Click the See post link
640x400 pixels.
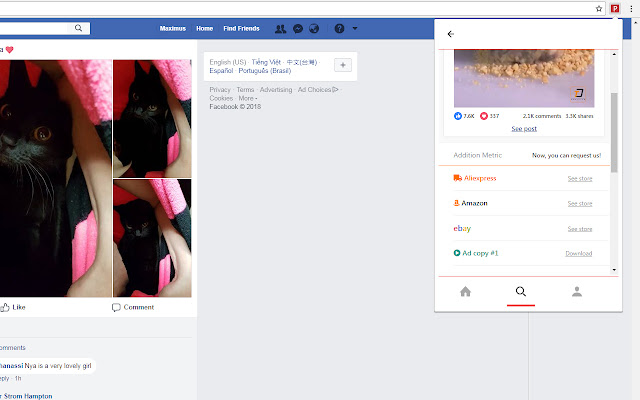point(524,129)
